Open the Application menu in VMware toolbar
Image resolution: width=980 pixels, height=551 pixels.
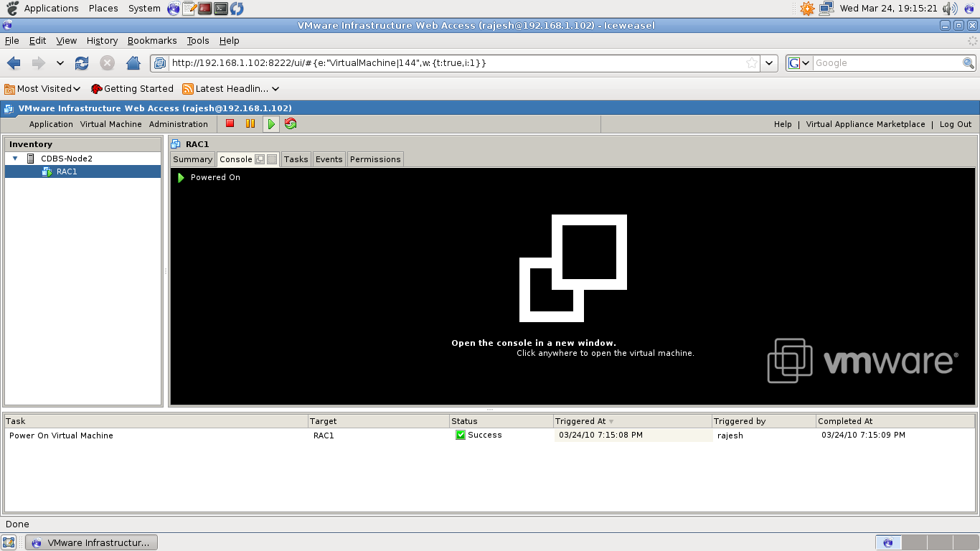(x=51, y=124)
